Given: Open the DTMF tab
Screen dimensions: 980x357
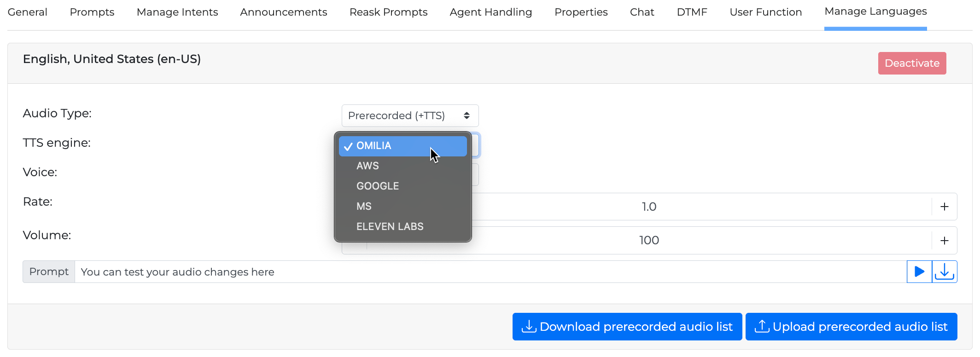Looking at the screenshot, I should (x=692, y=12).
